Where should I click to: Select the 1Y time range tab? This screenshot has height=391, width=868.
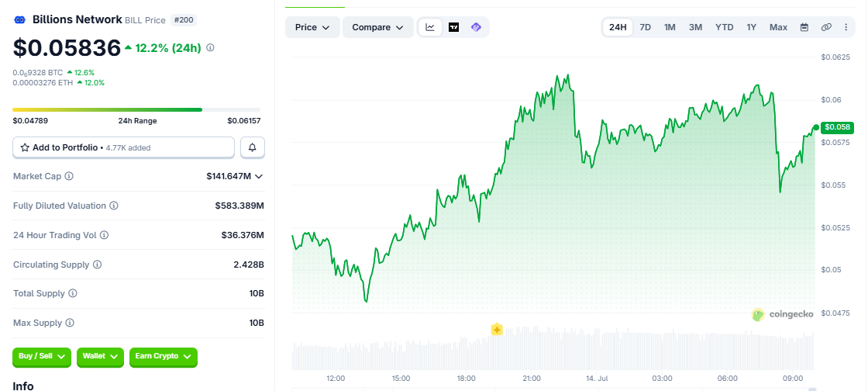[x=751, y=27]
